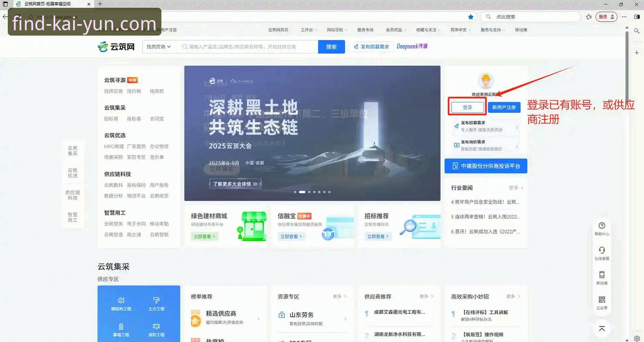Click the 钢结构工程 icon
This screenshot has height=342, width=644.
coord(121,300)
